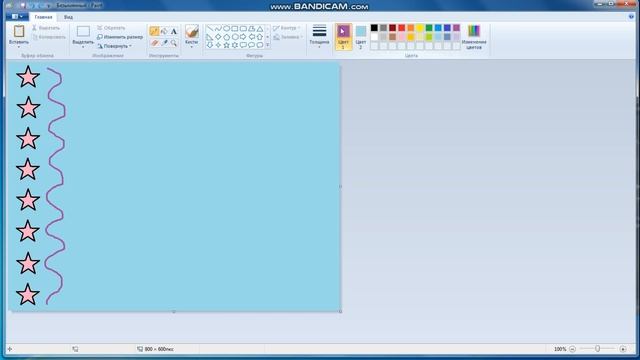The width and height of the screenshot is (640, 360).
Task: Pick the white color swatch
Action: (x=374, y=37)
